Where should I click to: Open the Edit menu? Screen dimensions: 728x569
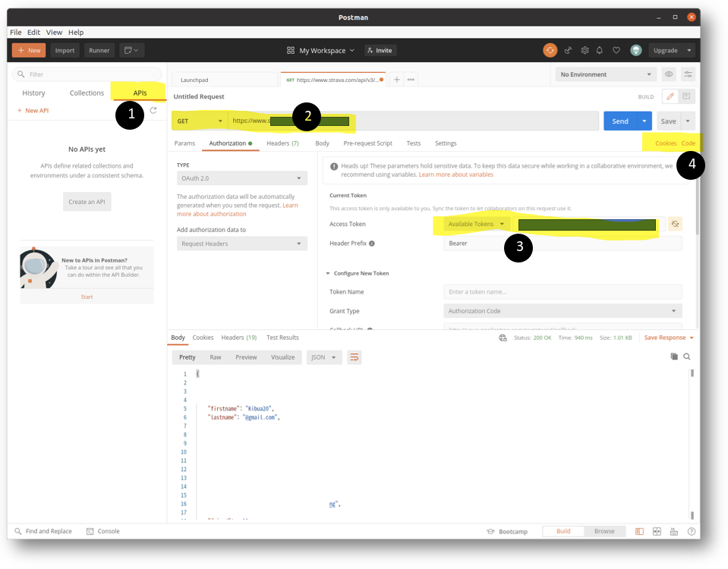(33, 32)
